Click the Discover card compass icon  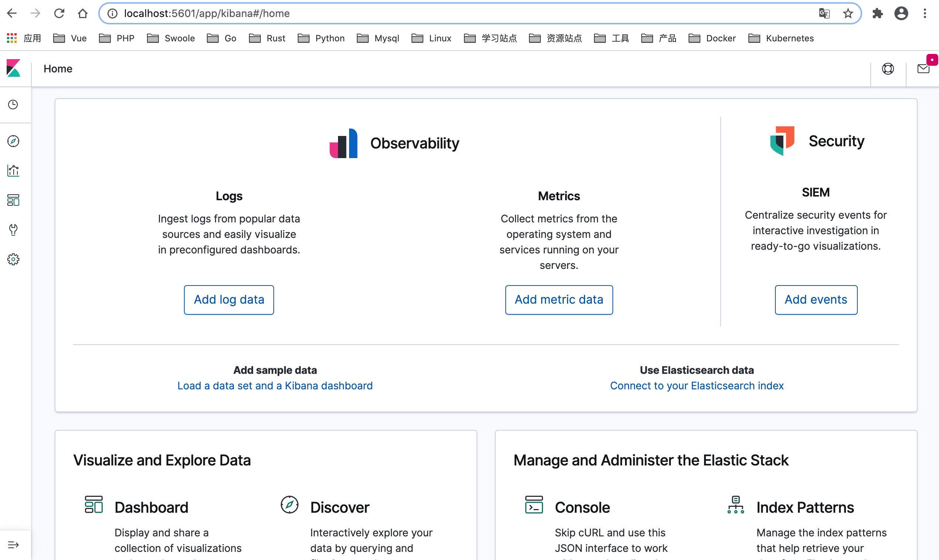[x=289, y=504]
